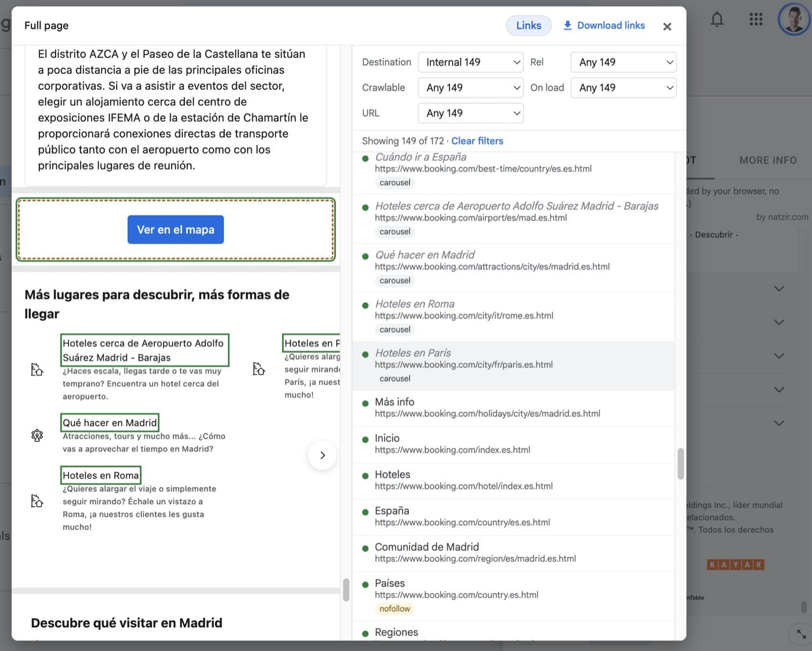The width and height of the screenshot is (812, 651).
Task: Open the Rel dropdown Any 149
Action: pyautogui.click(x=623, y=62)
